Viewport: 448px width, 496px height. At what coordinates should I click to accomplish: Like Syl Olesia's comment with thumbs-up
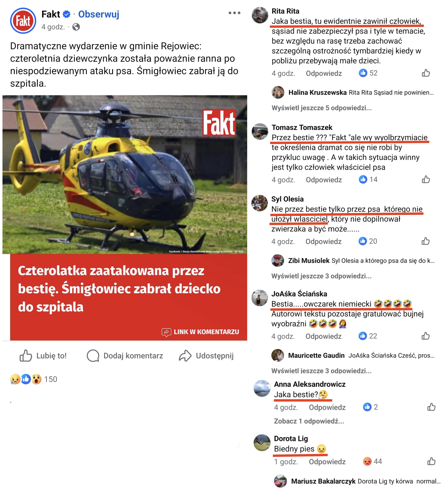coord(425,241)
